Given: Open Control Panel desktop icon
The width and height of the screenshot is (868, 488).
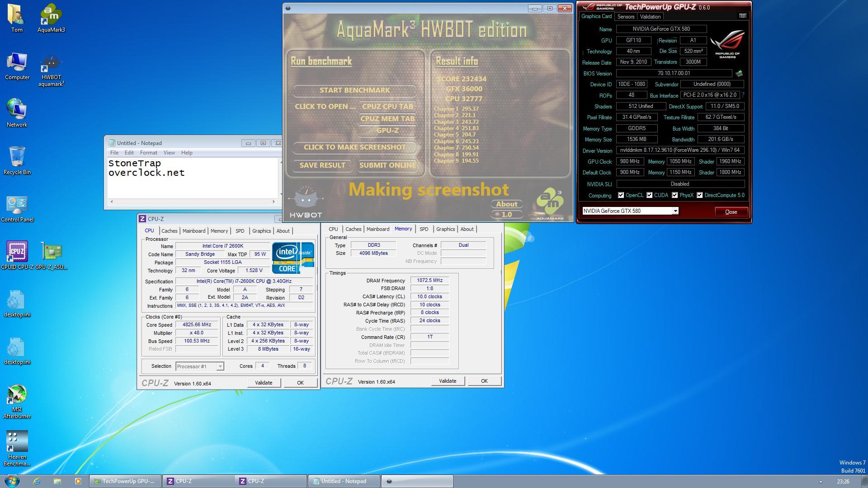Looking at the screenshot, I should (17, 208).
